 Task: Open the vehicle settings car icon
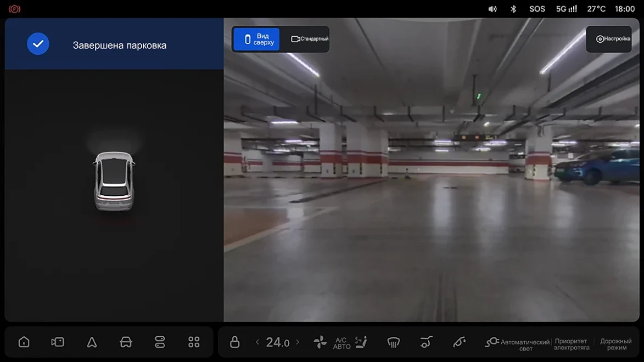(x=126, y=342)
